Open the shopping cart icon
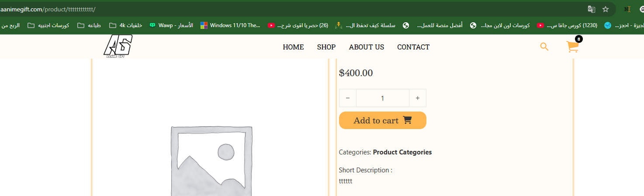Screen dimensions: 644x196 coord(572,47)
